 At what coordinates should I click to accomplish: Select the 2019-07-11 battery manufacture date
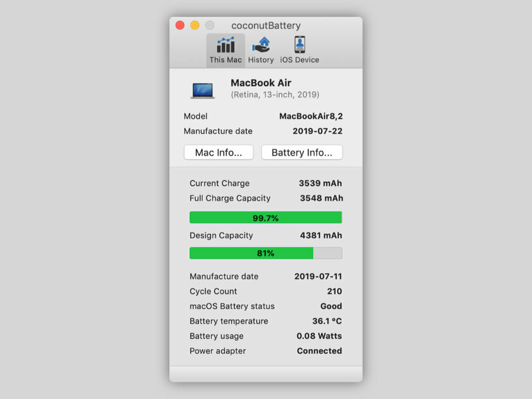(318, 277)
